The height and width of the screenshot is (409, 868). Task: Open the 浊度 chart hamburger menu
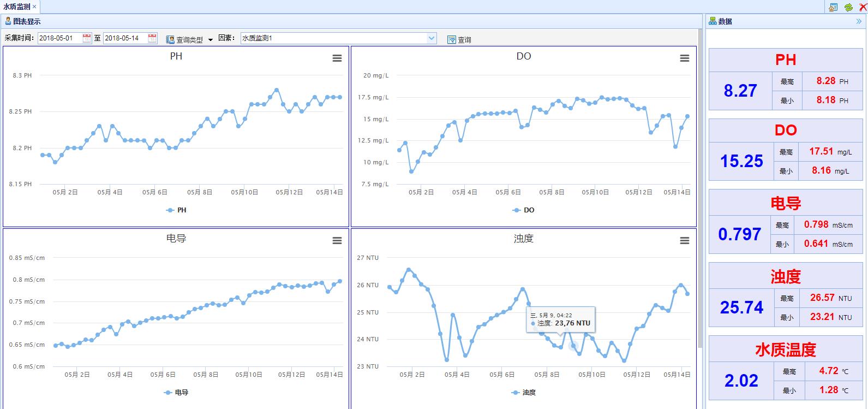[685, 241]
